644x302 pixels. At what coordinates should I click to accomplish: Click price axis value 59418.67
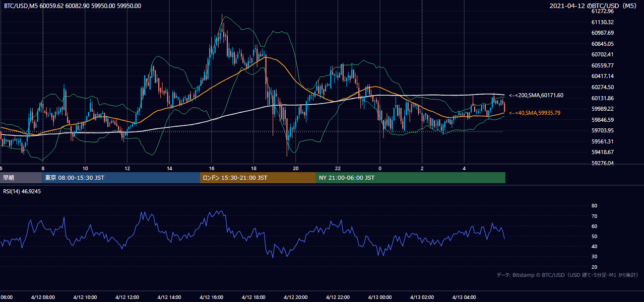click(x=602, y=152)
